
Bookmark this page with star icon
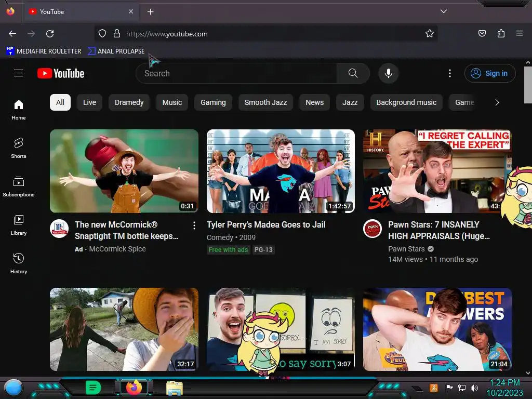coord(430,34)
